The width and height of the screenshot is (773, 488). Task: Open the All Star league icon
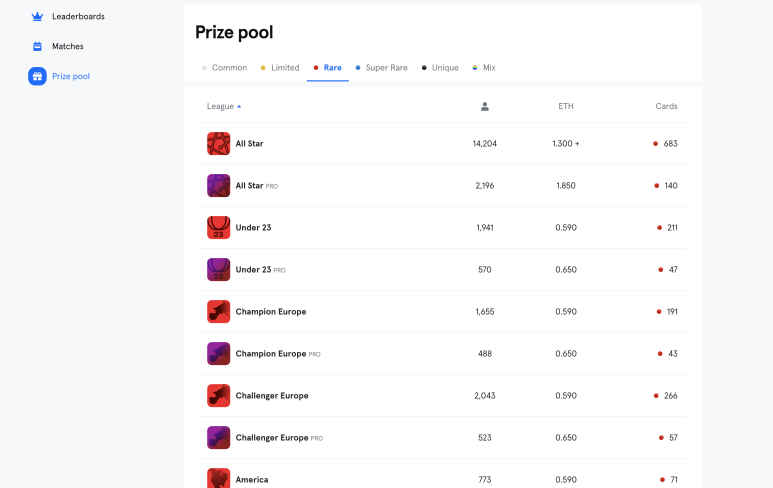[x=218, y=143]
